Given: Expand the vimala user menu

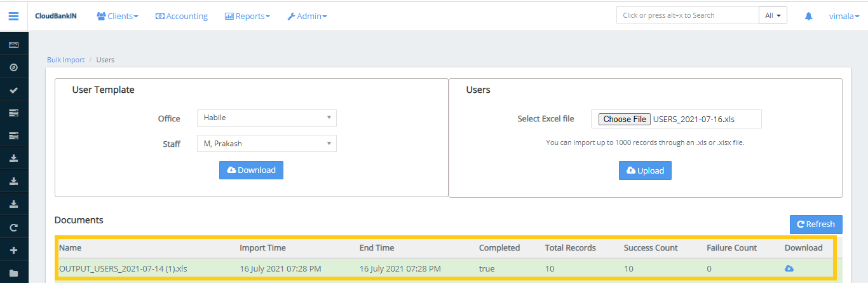Looking at the screenshot, I should (844, 16).
